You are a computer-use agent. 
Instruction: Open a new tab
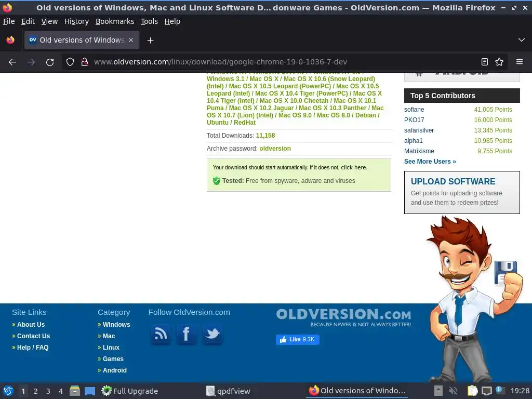[x=150, y=41]
